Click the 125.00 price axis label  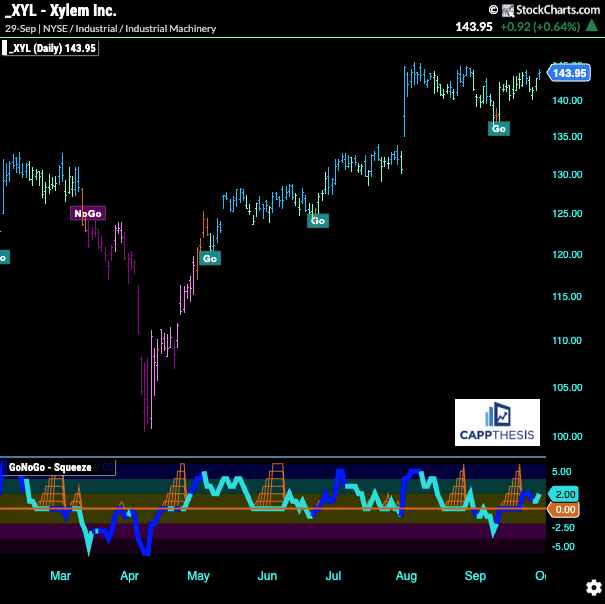click(567, 213)
